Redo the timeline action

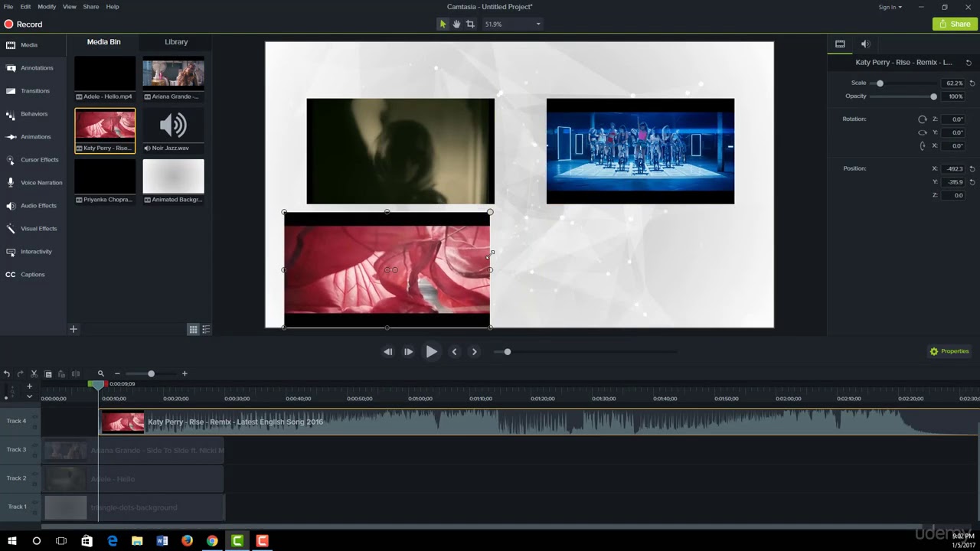20,373
